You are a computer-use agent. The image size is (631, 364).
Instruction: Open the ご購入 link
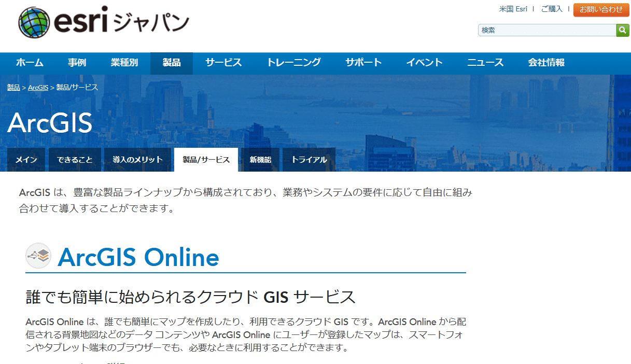click(552, 9)
